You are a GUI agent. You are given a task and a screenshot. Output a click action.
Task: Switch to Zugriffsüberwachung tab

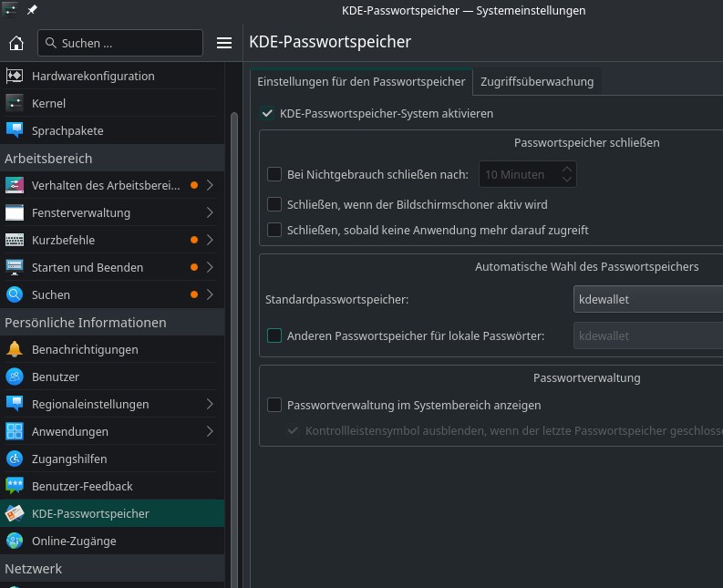coord(537,82)
